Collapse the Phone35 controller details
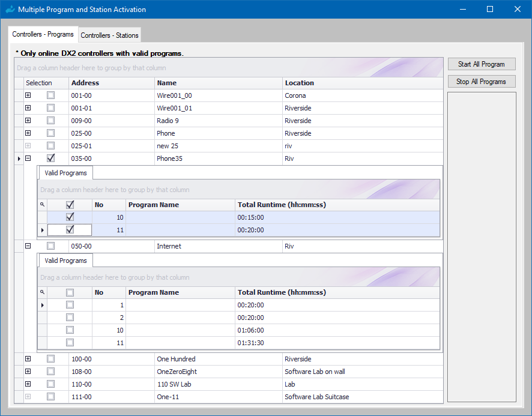Viewport: 532px width, 416px height. pyautogui.click(x=28, y=158)
